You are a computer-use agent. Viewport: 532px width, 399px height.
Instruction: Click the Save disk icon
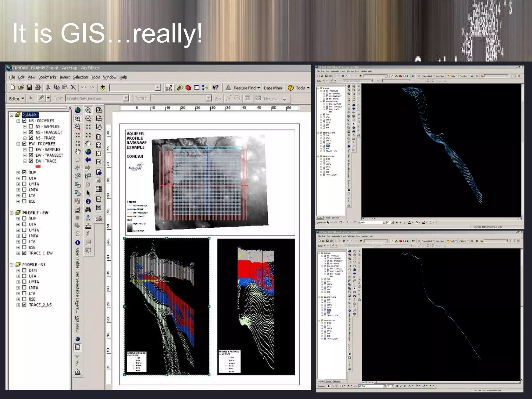(29, 88)
